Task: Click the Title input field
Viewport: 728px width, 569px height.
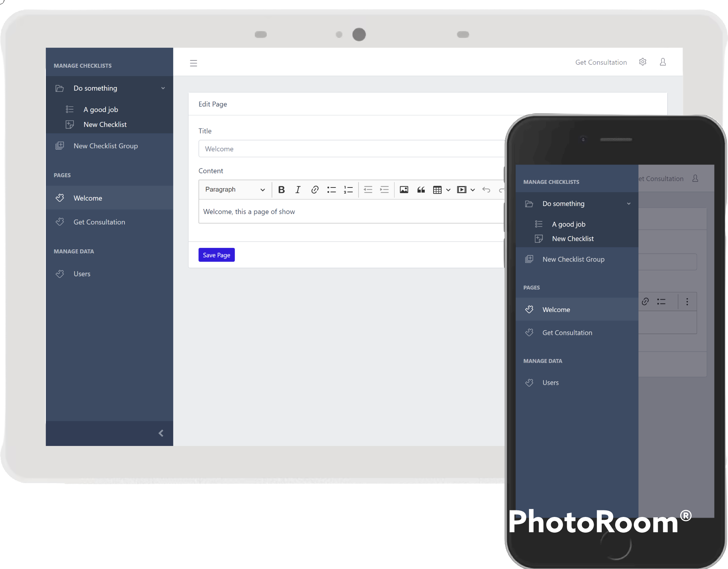Action: [349, 148]
